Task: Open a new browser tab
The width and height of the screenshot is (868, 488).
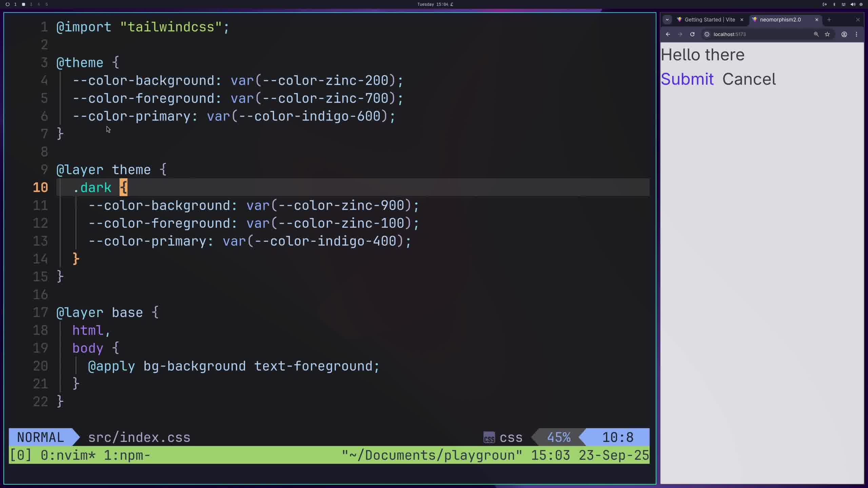Action: click(829, 20)
